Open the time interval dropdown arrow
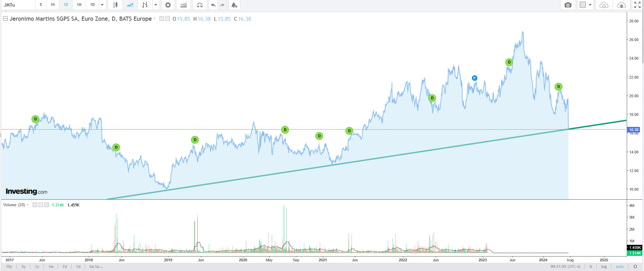This screenshot has height=271, width=644. pos(102,5)
